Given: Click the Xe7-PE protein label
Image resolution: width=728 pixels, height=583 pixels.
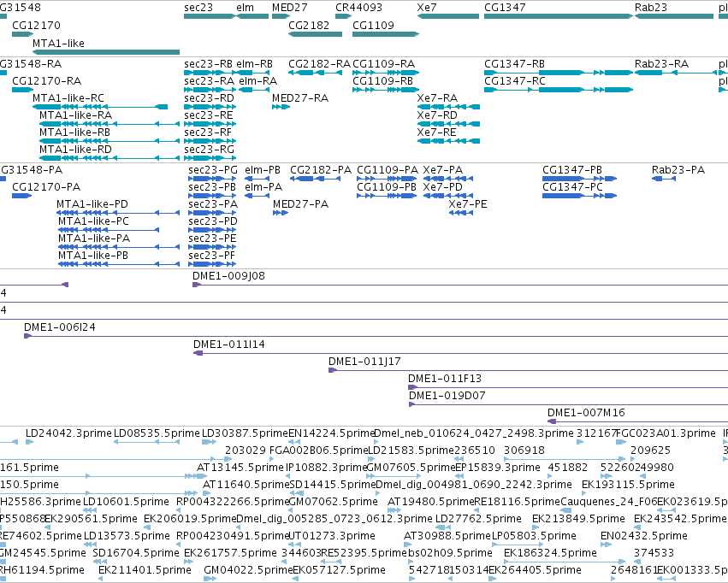Looking at the screenshot, I should click(x=468, y=204).
